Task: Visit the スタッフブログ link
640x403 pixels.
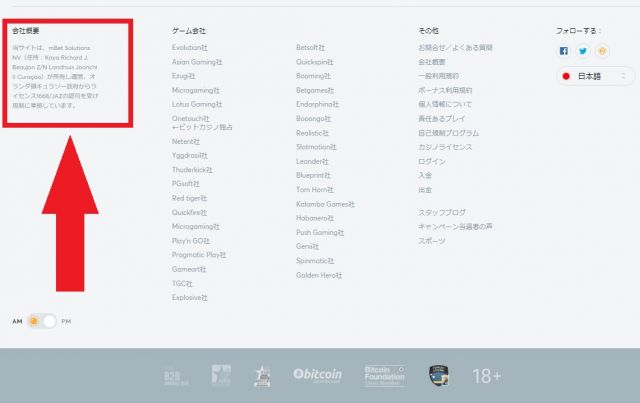Action: tap(442, 212)
